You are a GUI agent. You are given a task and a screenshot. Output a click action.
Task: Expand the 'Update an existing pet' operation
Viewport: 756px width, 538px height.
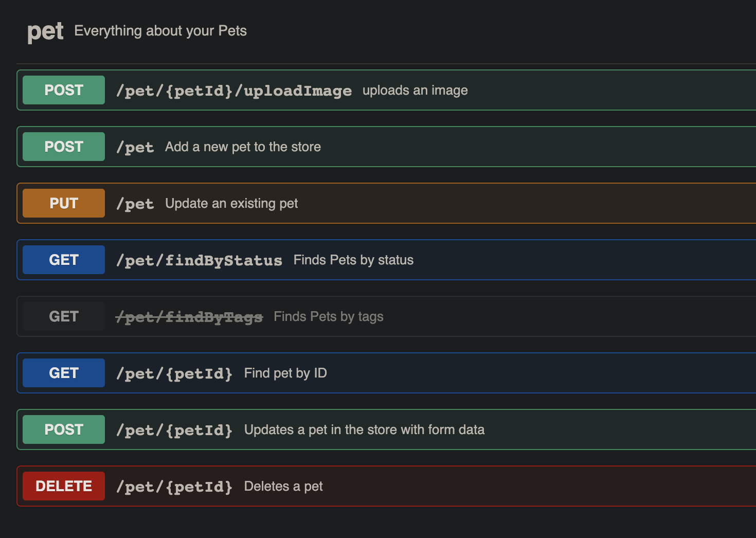231,204
